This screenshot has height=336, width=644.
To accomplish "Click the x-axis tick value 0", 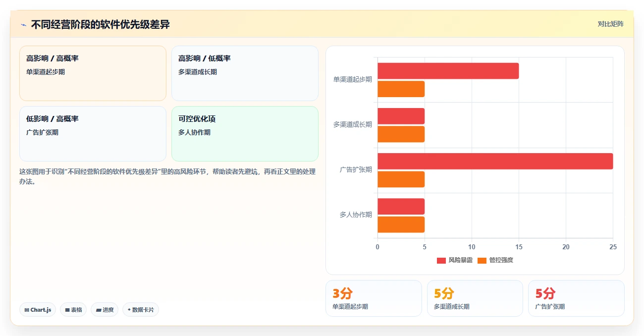I will point(377,247).
